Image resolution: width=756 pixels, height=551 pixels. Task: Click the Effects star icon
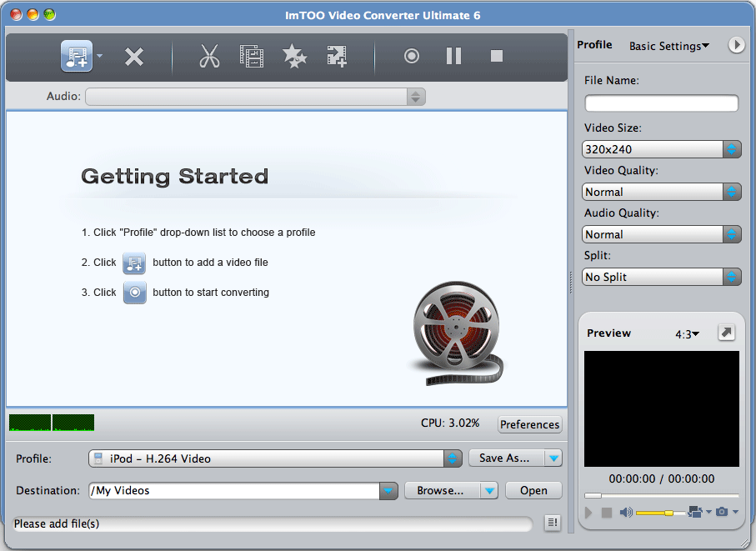tap(294, 56)
